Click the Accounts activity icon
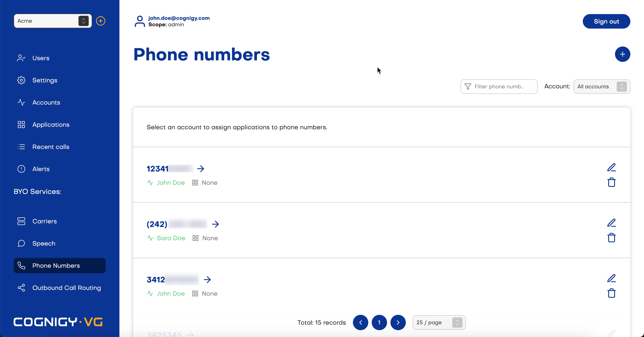This screenshot has width=644, height=337. pos(21,103)
